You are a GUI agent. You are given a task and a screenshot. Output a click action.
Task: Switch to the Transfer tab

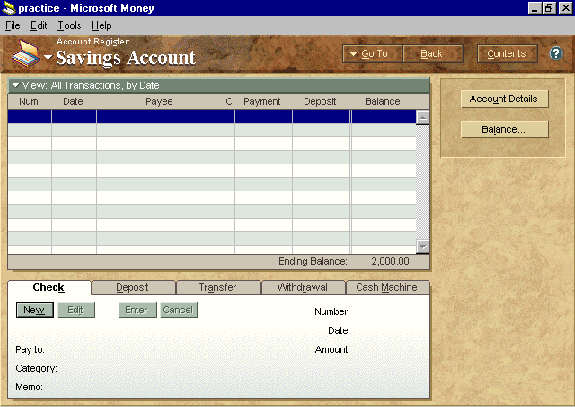(218, 287)
